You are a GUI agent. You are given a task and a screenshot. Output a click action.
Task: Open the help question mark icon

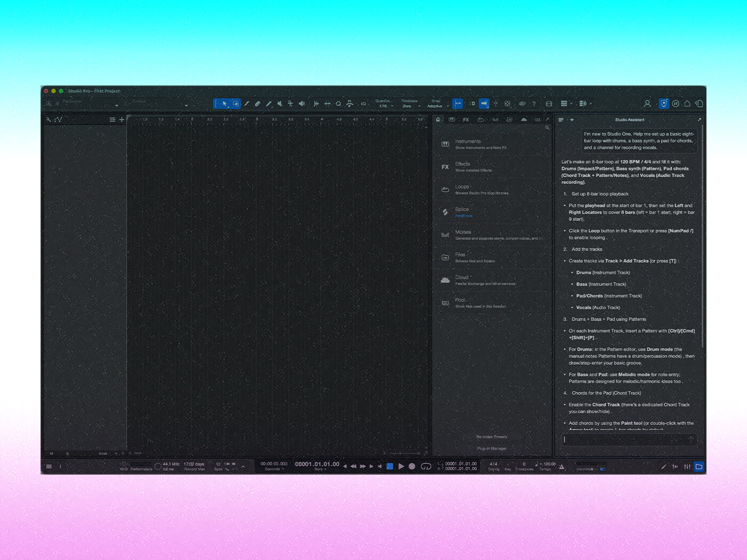[x=534, y=103]
